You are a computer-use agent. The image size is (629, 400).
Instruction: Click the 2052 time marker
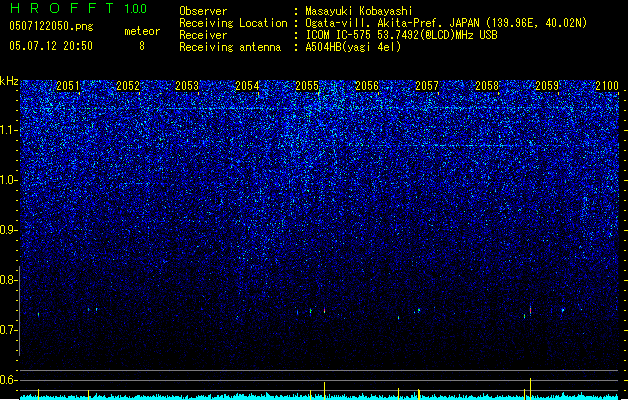(x=128, y=86)
